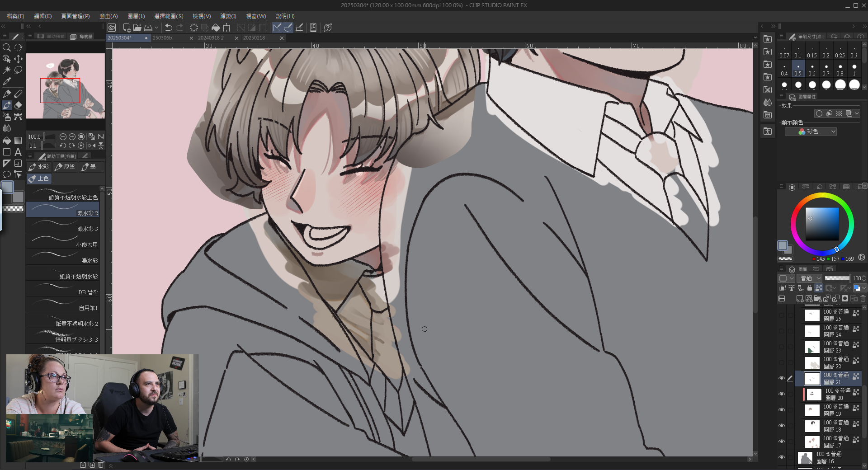This screenshot has height=470, width=868.
Task: Select the Text tool
Action: (18, 152)
